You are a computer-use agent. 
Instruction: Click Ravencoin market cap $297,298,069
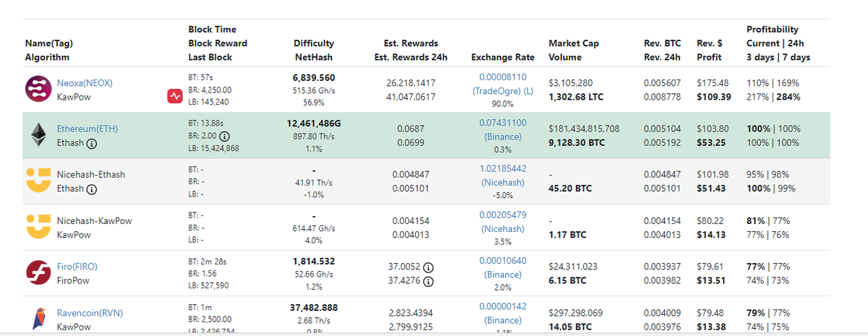pyautogui.click(x=576, y=313)
